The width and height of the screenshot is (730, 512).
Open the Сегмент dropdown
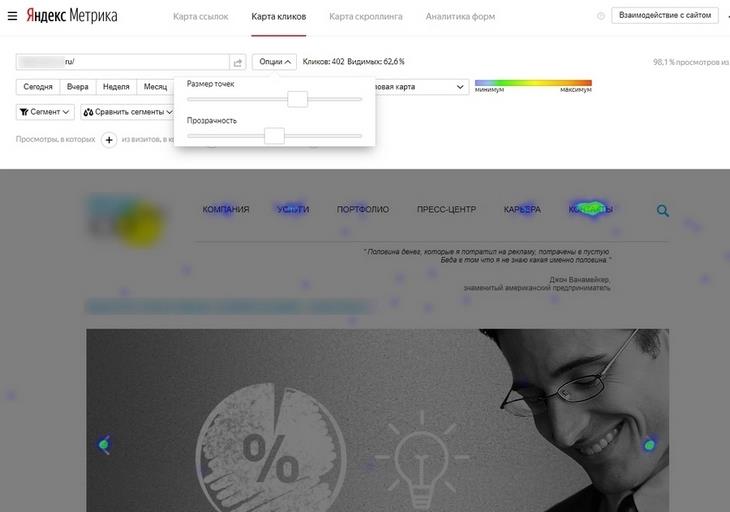click(x=44, y=112)
